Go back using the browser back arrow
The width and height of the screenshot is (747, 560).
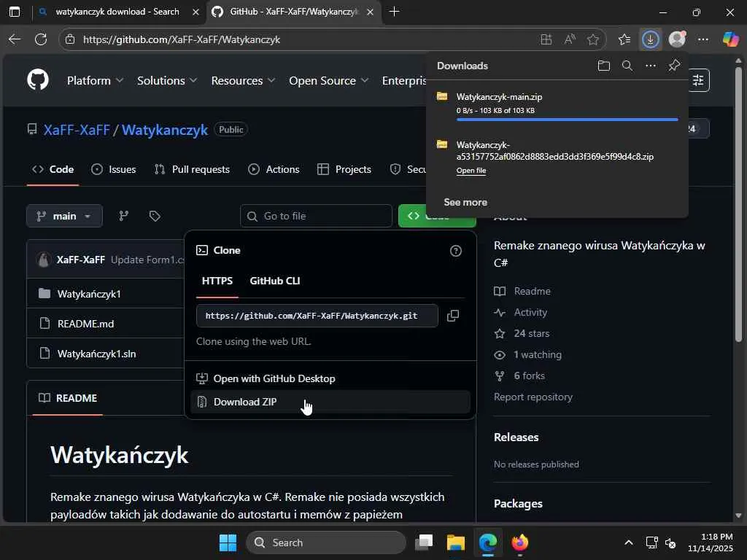tap(15, 39)
